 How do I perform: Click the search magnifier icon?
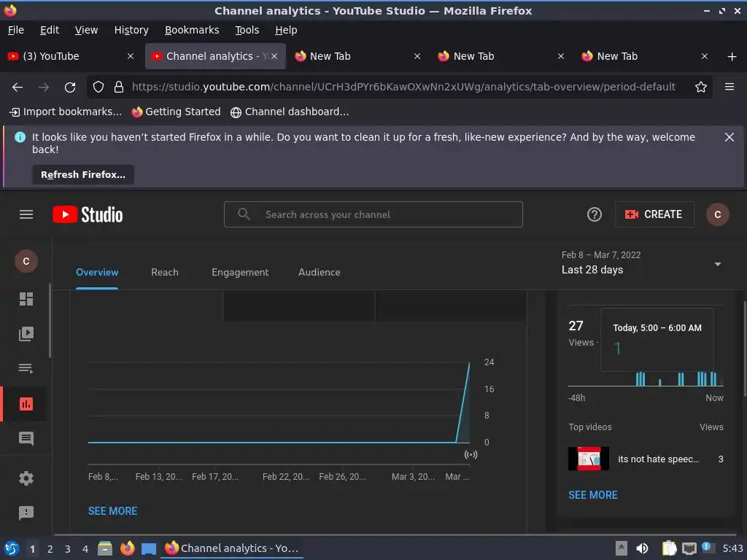tap(244, 214)
